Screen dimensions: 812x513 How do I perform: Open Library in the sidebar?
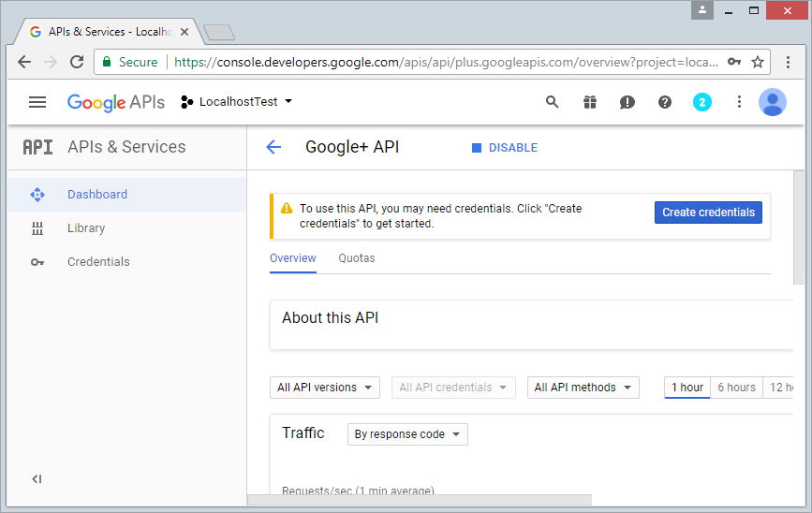tap(126, 228)
